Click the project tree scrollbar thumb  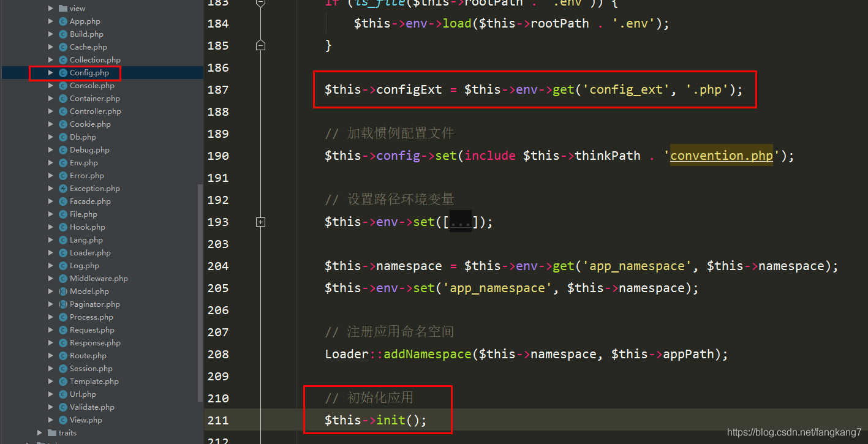(x=200, y=293)
